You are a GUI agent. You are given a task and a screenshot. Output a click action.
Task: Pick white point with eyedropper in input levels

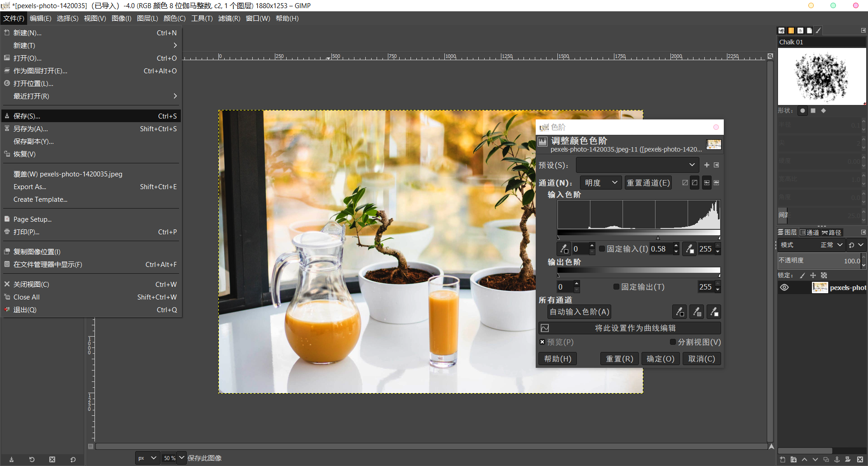[x=689, y=249]
